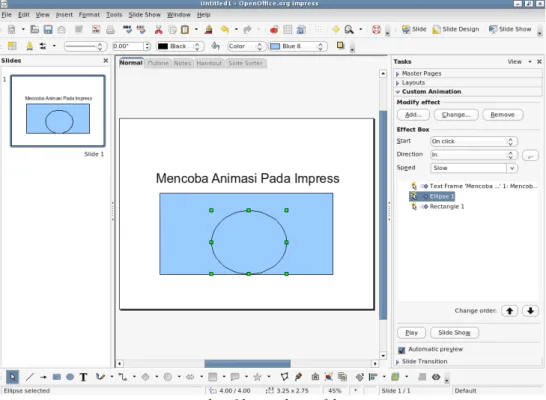Open the Blue 8 fill color selector
Viewport: 546px width, 400px height.
(298, 46)
